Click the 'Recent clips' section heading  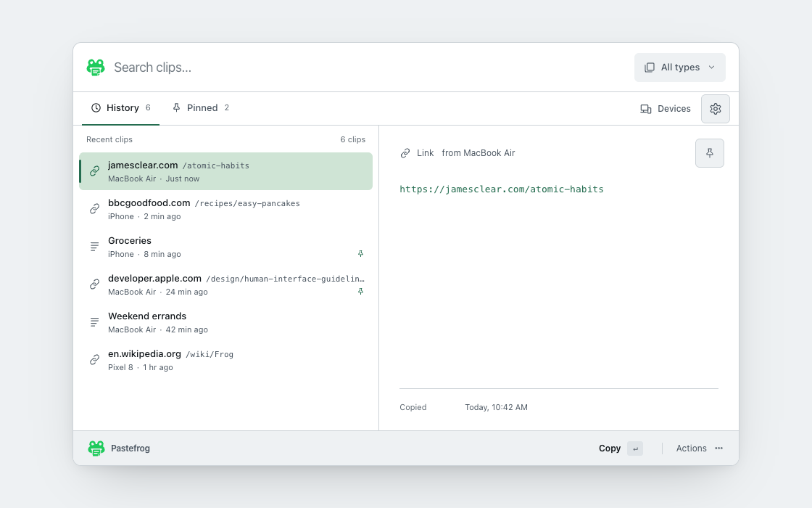point(109,139)
